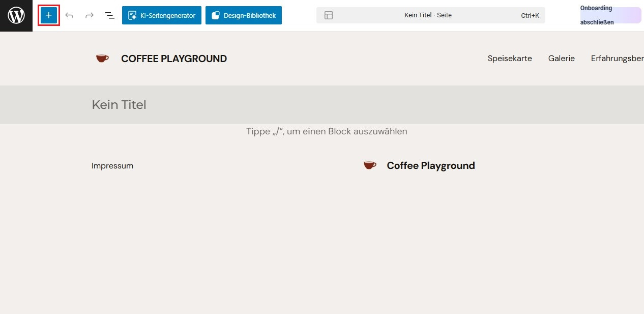Viewport: 644px width, 314px height.
Task: Select the Erfahrungsberichte menu item
Action: point(618,59)
